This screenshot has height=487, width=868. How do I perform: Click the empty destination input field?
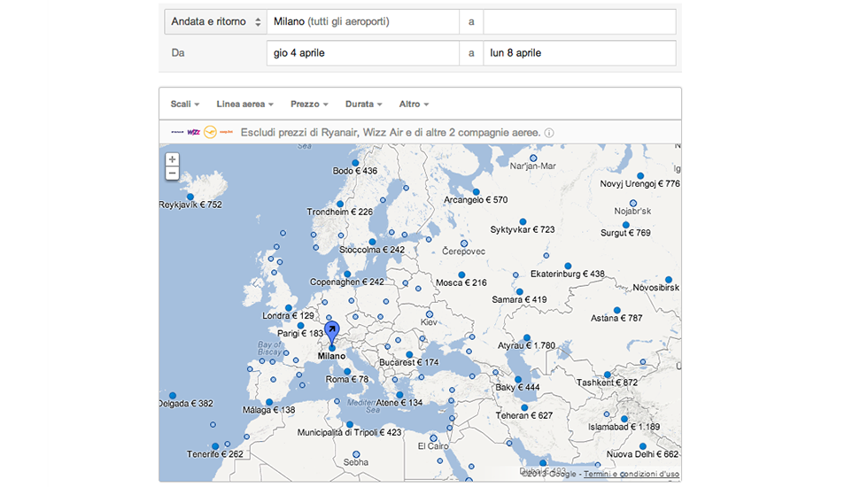pyautogui.click(x=579, y=21)
